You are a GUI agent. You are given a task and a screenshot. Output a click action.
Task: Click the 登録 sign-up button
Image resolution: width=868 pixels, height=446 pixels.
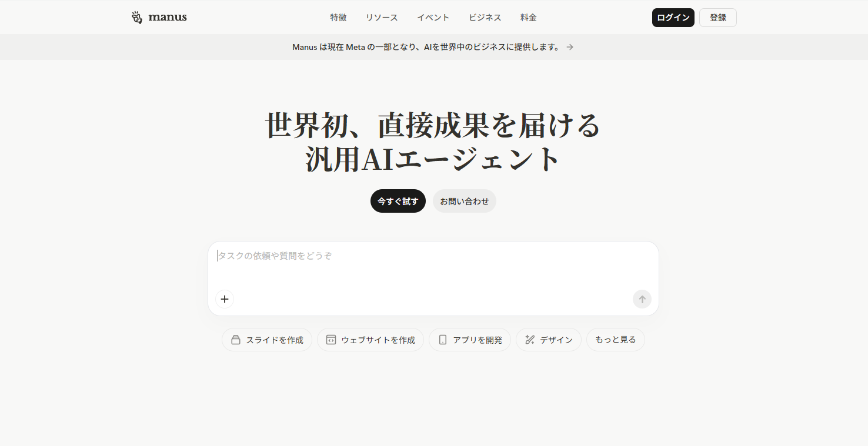click(717, 18)
